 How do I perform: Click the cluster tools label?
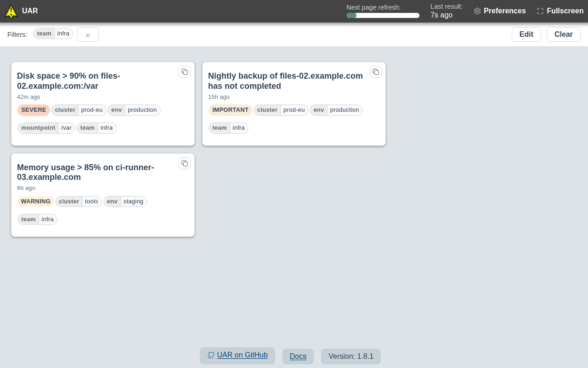pos(79,201)
